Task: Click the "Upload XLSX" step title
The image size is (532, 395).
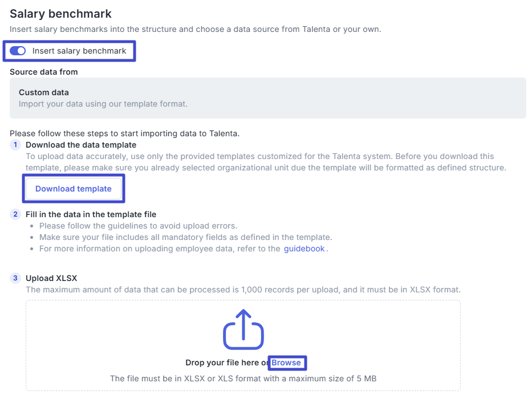Action: pyautogui.click(x=51, y=278)
